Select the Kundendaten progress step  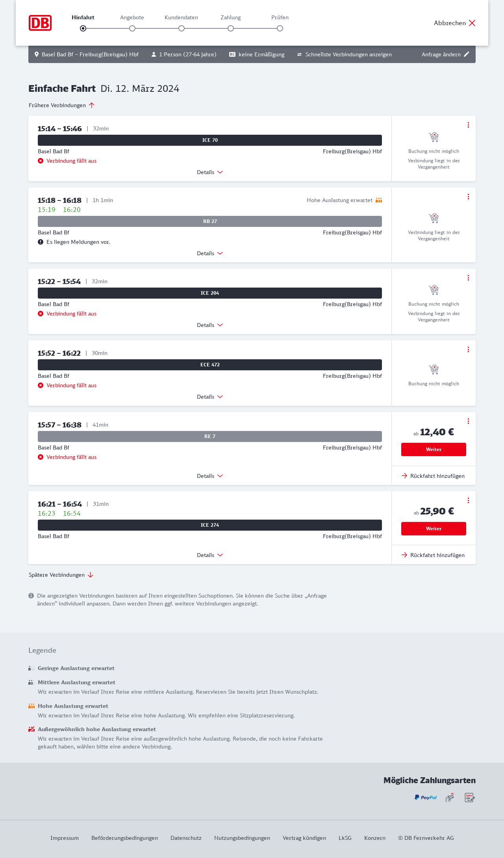pyautogui.click(x=182, y=28)
